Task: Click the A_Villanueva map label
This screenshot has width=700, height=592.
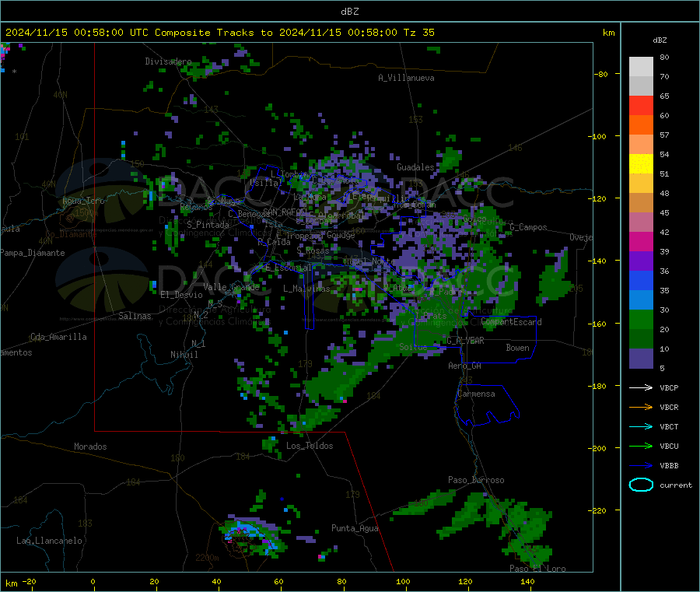Action: point(406,78)
